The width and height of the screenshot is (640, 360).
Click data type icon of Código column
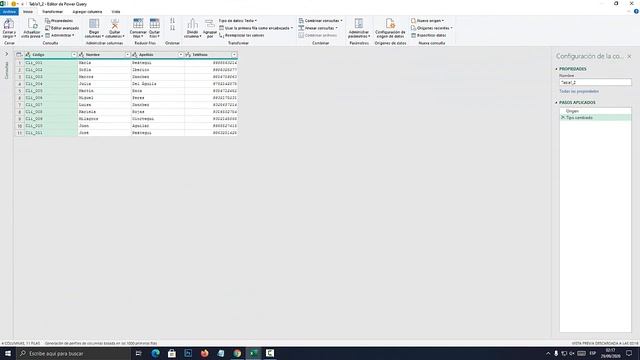(x=28, y=55)
